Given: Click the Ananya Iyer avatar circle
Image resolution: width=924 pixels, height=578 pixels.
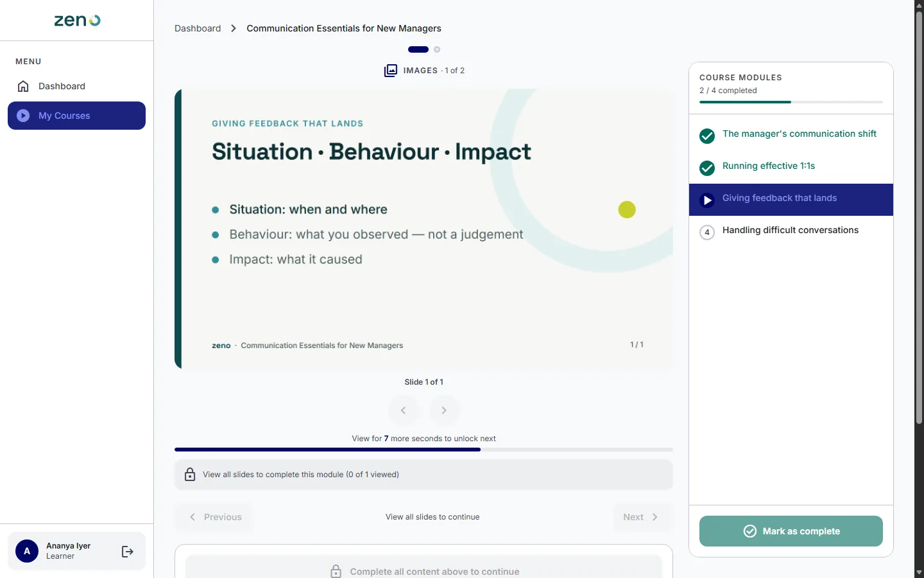Looking at the screenshot, I should [x=27, y=551].
